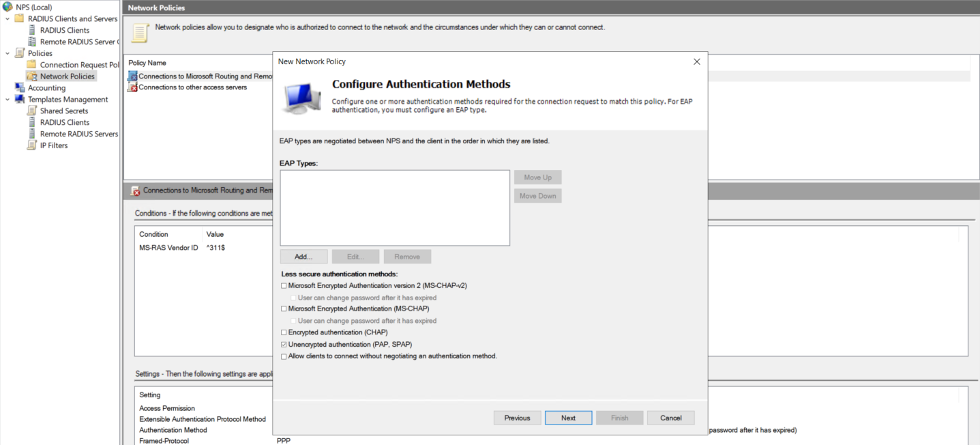The width and height of the screenshot is (980, 445).
Task: Select the Accounting node icon
Action: (x=20, y=88)
